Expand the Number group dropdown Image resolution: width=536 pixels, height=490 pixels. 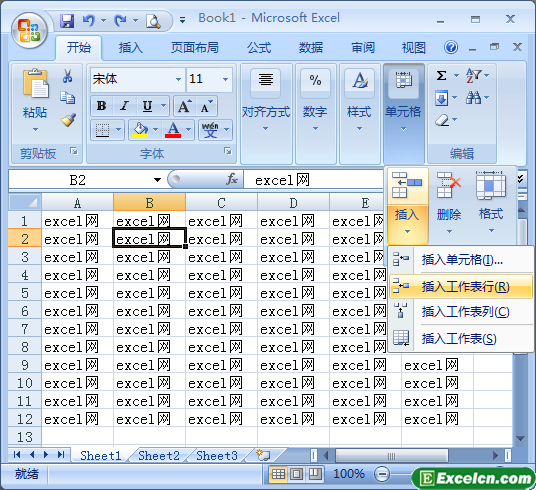pyautogui.click(x=315, y=129)
